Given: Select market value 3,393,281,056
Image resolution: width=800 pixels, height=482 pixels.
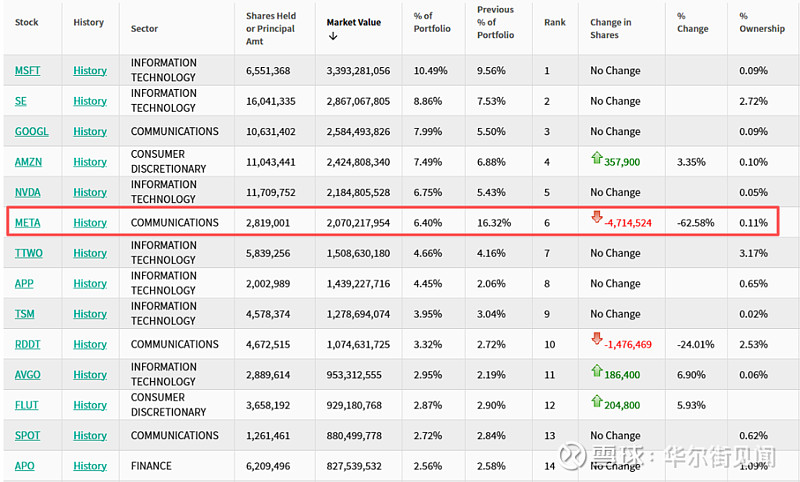Looking at the screenshot, I should (x=358, y=70).
